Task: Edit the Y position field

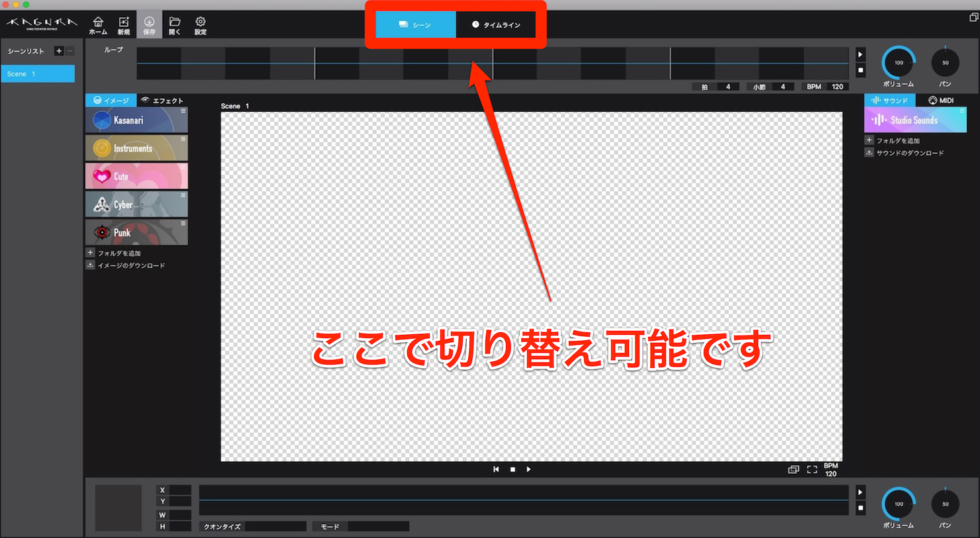Action: coord(180,502)
